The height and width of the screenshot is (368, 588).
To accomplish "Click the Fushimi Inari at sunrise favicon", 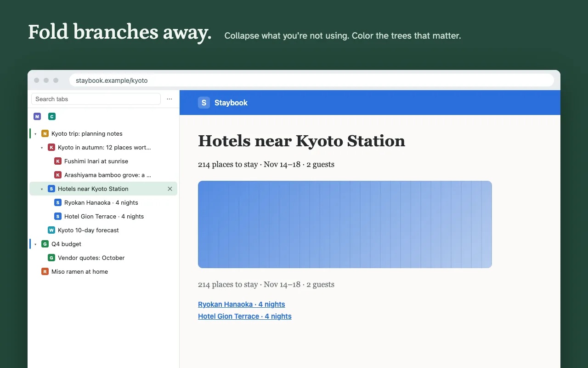I will 58,161.
